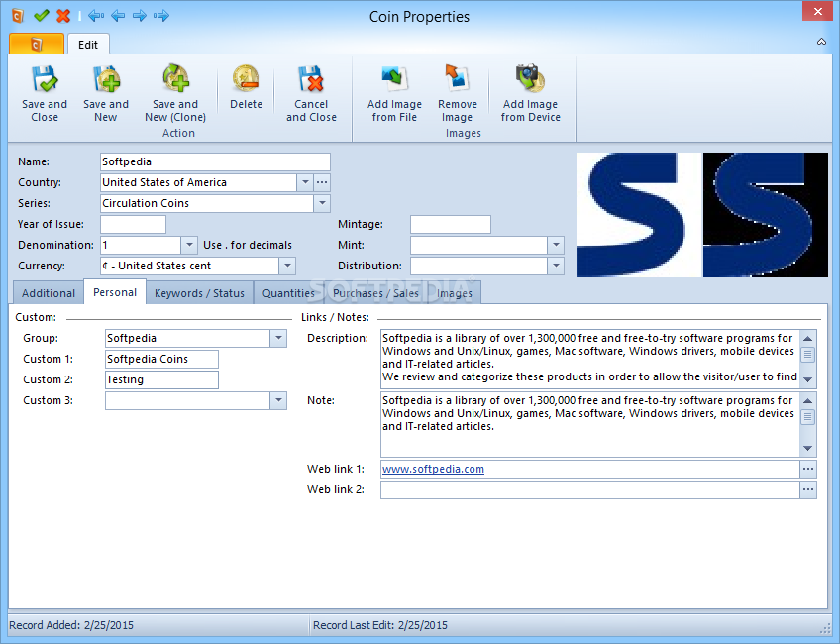
Task: Click 'Record Added: 2/25/2015' status text
Action: (x=71, y=625)
